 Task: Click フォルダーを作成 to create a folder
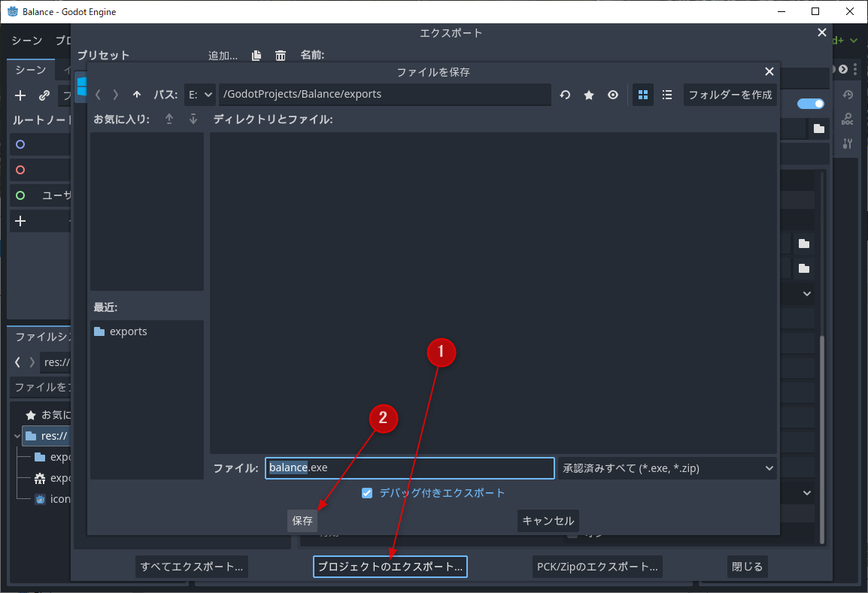click(730, 95)
